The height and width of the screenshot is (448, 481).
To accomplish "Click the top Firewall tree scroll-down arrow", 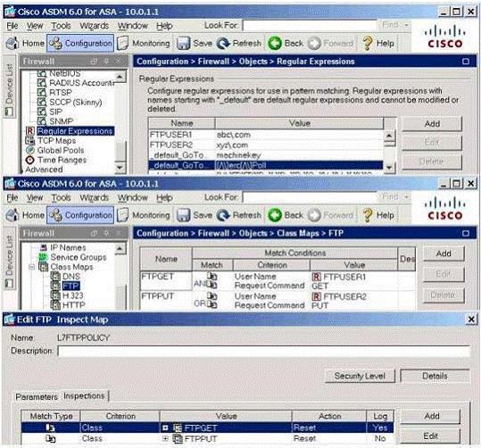I will 120,168.
